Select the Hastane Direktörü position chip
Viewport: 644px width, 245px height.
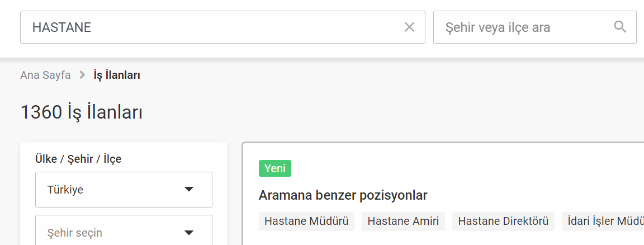click(x=503, y=222)
